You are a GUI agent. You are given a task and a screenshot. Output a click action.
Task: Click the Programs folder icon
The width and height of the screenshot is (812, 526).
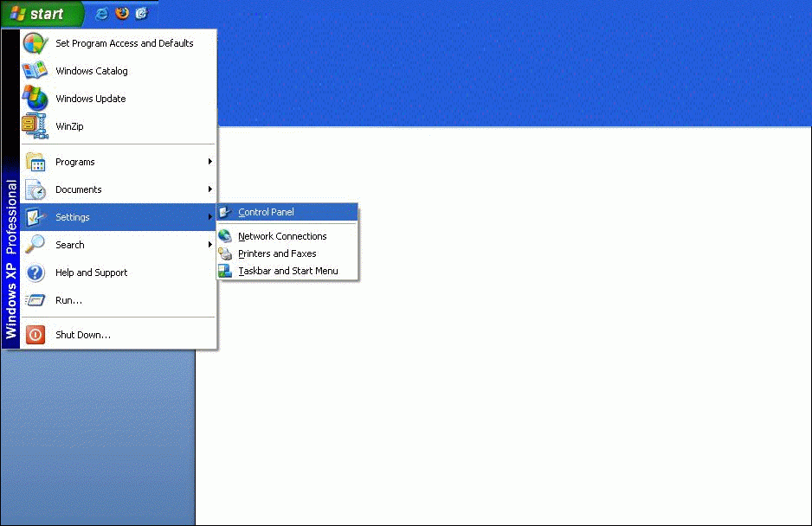(35, 162)
